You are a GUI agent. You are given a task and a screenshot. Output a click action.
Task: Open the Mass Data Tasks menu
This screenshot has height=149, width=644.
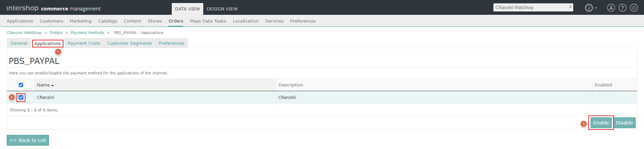tap(208, 21)
